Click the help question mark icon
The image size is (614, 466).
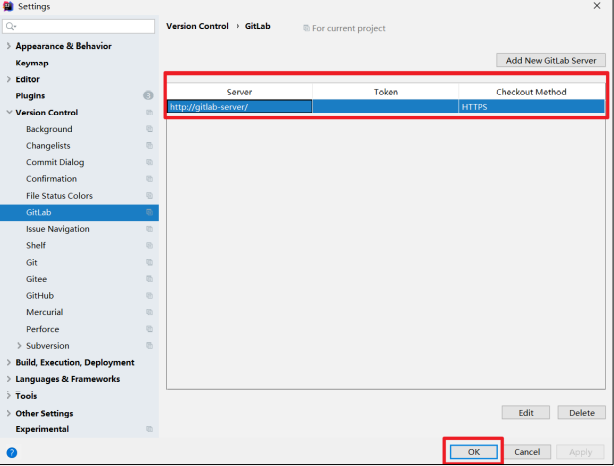(11, 452)
